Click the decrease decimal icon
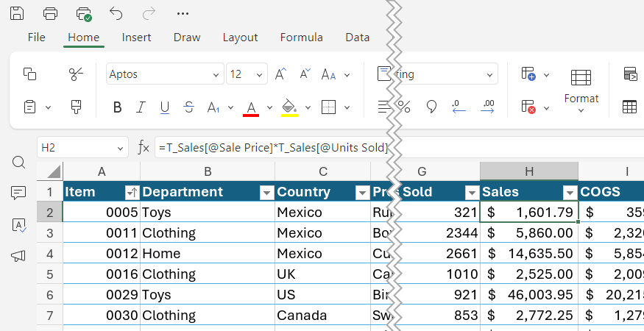The image size is (644, 331). pos(459,107)
